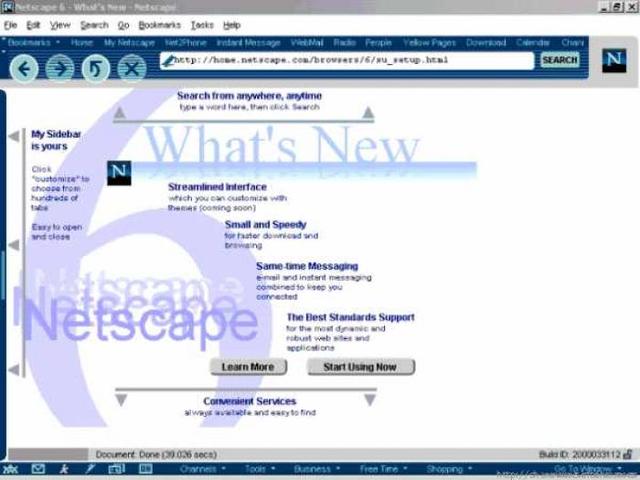This screenshot has height=480, width=640.
Task: Click the Build ID text in status bar
Action: [580, 454]
